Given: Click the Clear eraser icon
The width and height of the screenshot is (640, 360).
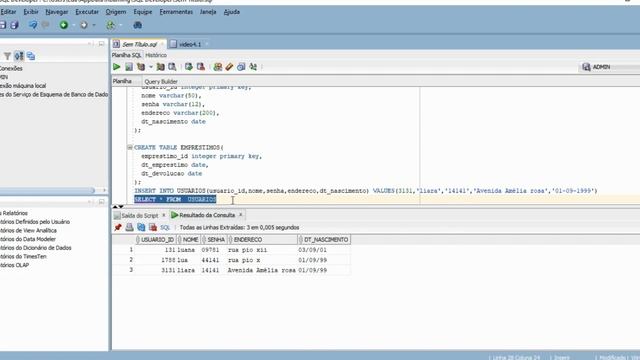Looking at the screenshot, I should click(x=229, y=67).
